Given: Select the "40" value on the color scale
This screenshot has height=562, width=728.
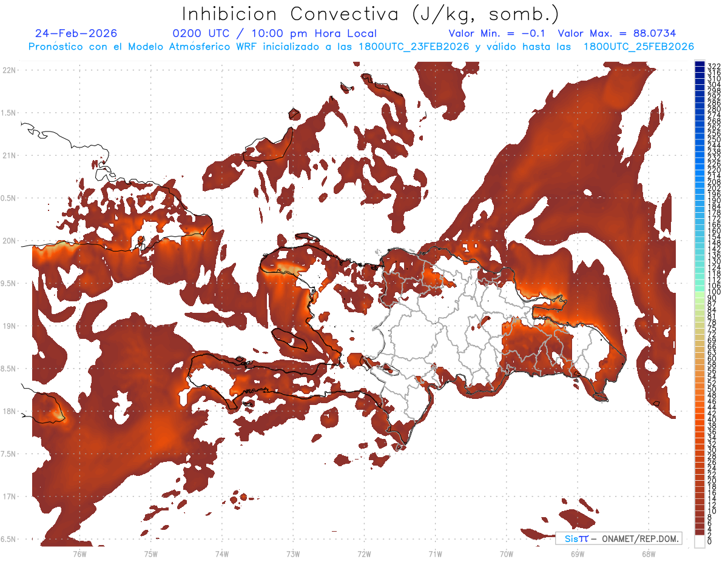Looking at the screenshot, I should 712,420.
